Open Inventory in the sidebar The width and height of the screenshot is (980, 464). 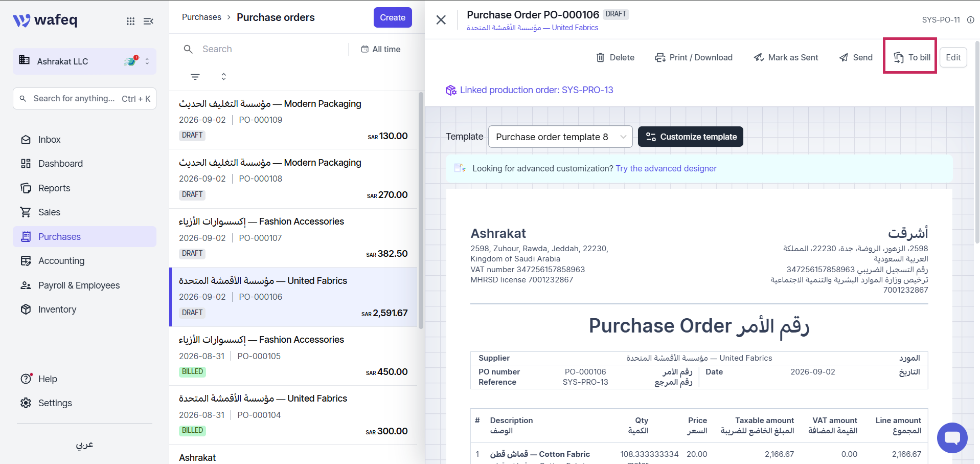point(57,310)
